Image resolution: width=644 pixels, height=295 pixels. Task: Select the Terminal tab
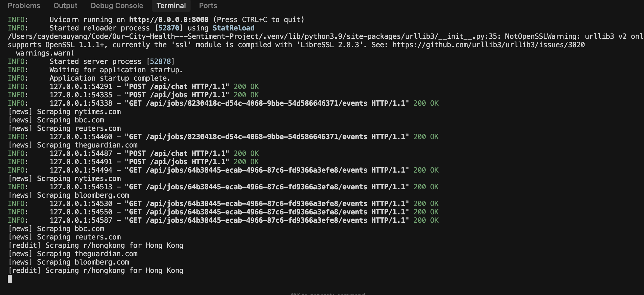[x=171, y=6]
